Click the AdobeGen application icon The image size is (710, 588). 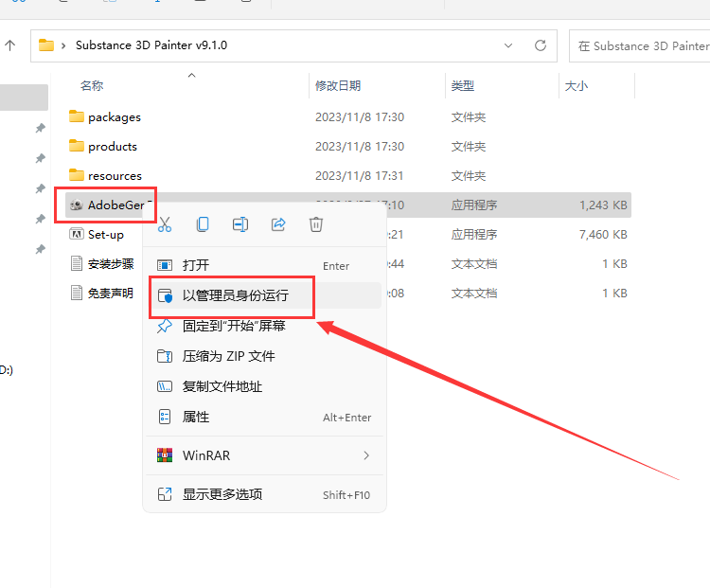[77, 205]
